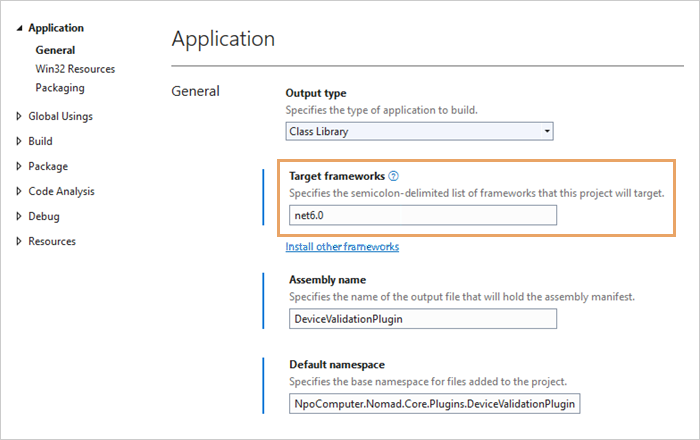Follow the Install other frameworks link
The image size is (700, 440).
click(x=342, y=246)
